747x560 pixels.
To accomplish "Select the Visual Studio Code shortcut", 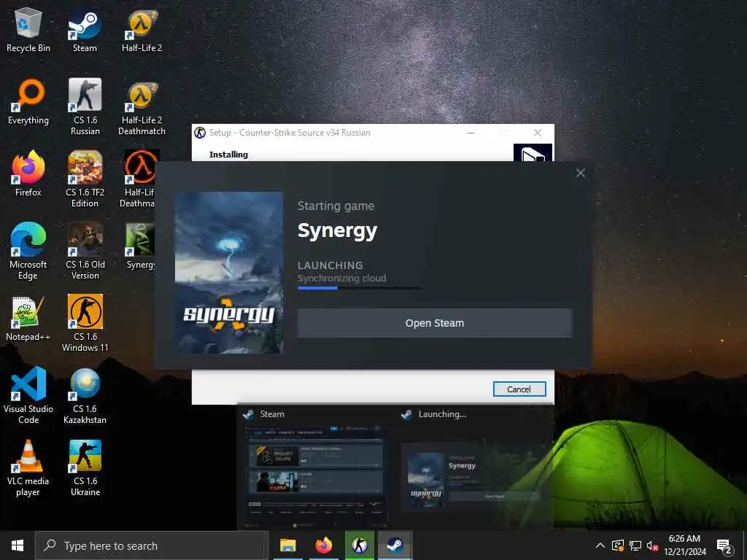I will (28, 396).
